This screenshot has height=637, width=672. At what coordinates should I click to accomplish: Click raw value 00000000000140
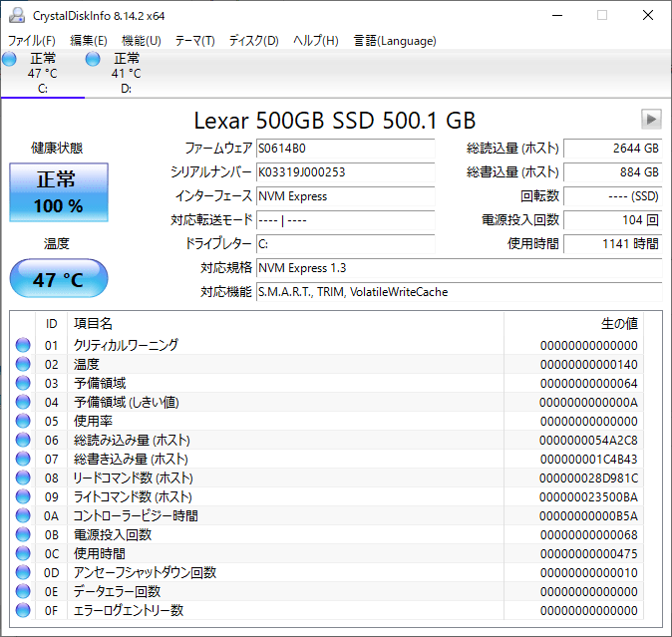[589, 365]
